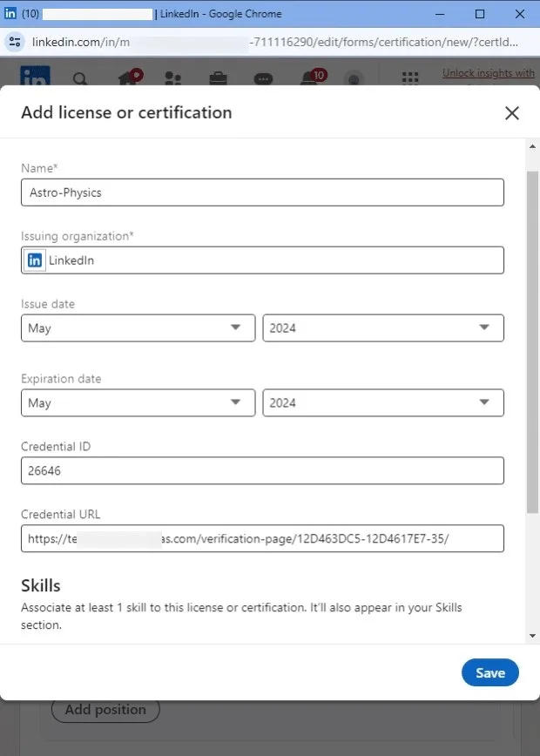Click the site information icon in address bar
Screen dimensions: 540x756
tap(15, 42)
